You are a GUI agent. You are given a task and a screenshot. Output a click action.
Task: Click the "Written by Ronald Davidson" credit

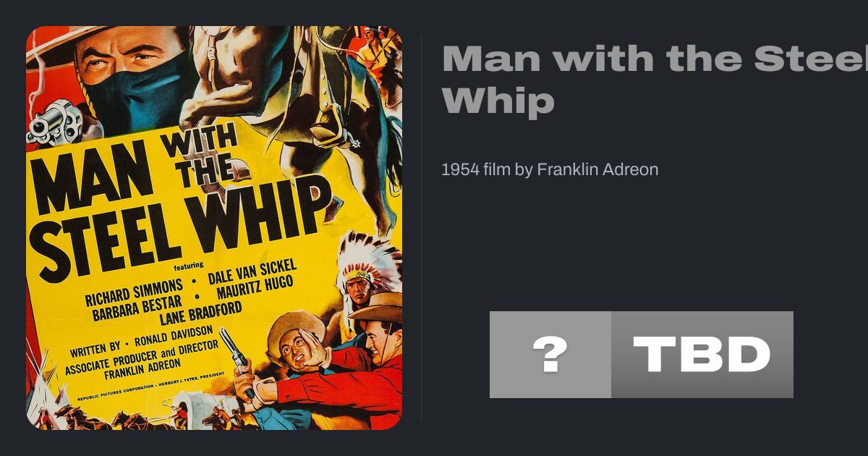(141, 342)
